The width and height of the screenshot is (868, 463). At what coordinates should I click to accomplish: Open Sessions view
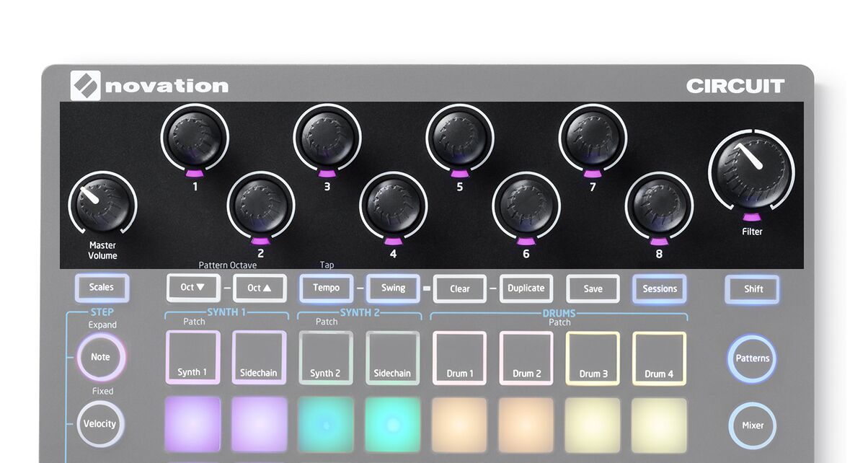coord(660,288)
